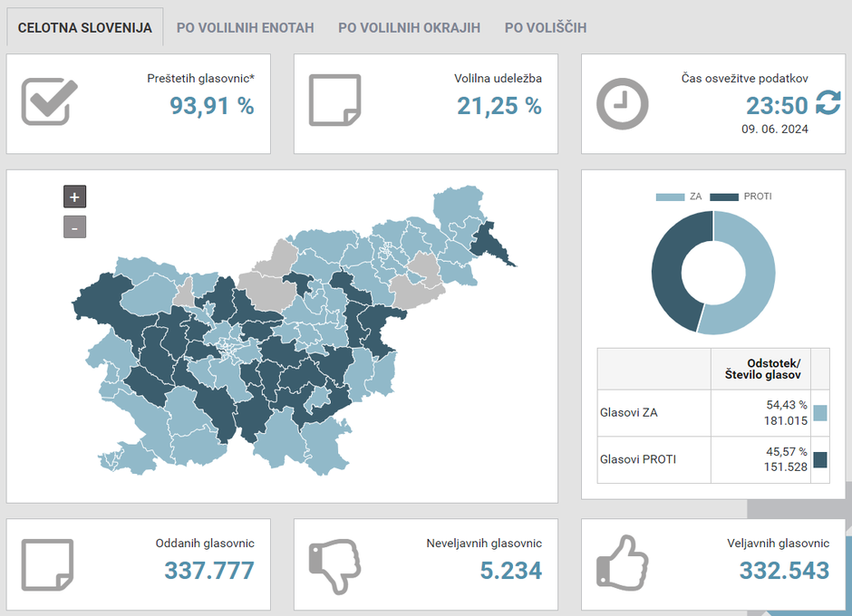
Task: Select the CELOTNA SLOVENIJA tab
Action: 84,27
